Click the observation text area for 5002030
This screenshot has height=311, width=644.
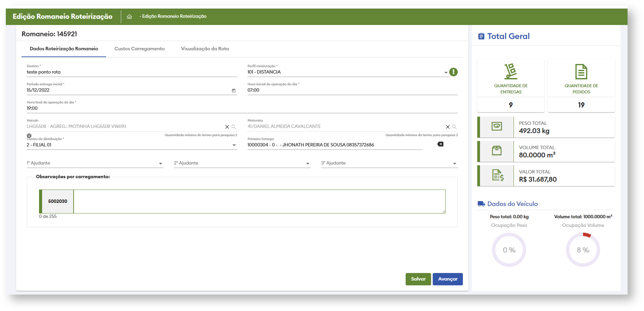[x=259, y=202]
